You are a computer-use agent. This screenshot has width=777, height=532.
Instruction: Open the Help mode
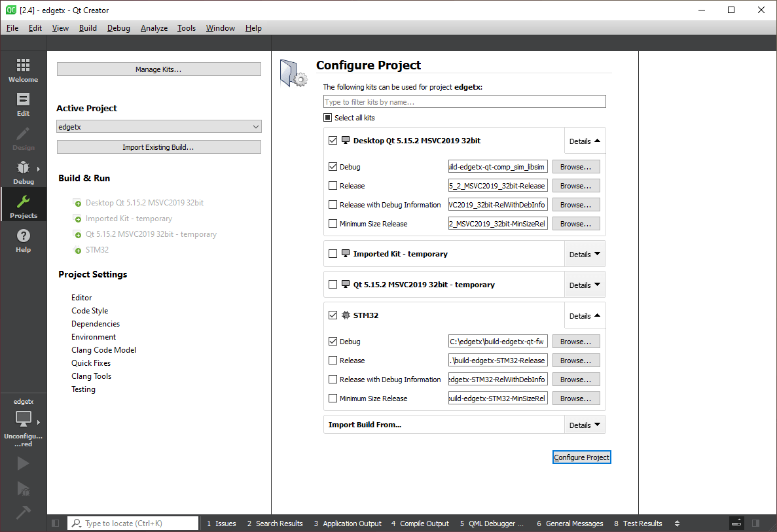pos(23,241)
